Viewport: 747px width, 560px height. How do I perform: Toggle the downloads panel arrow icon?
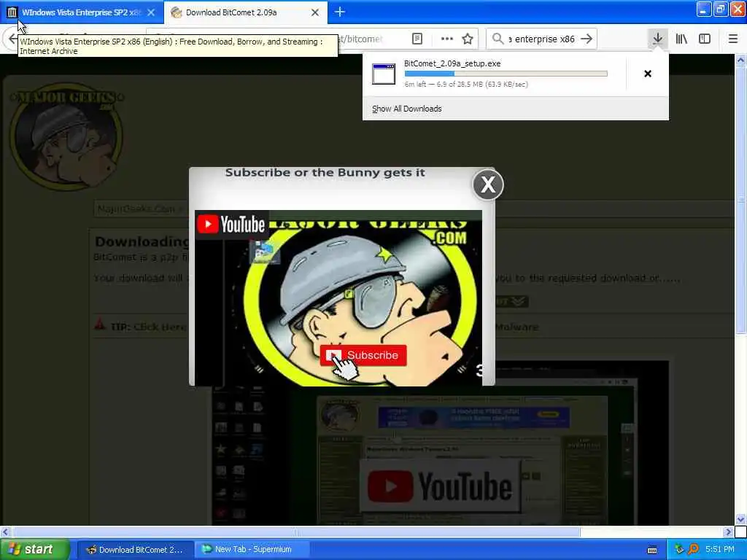pos(657,39)
